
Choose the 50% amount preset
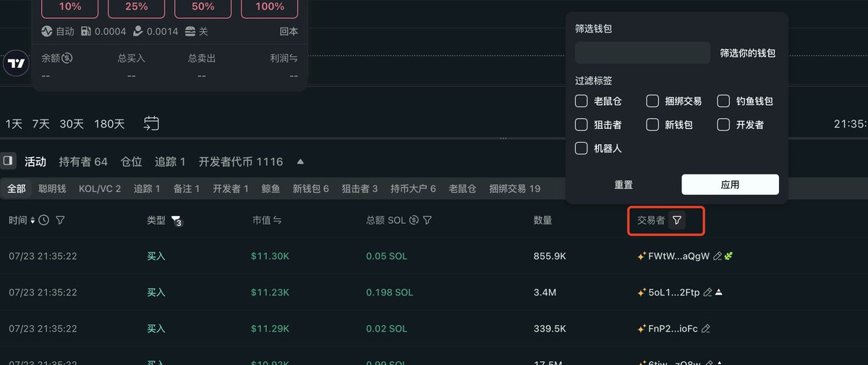click(x=203, y=7)
